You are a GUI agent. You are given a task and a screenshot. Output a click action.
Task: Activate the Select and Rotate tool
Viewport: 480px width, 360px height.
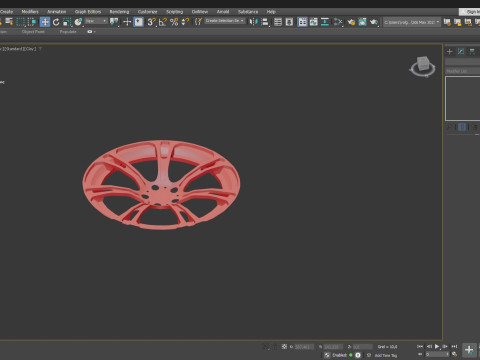pyautogui.click(x=56, y=22)
